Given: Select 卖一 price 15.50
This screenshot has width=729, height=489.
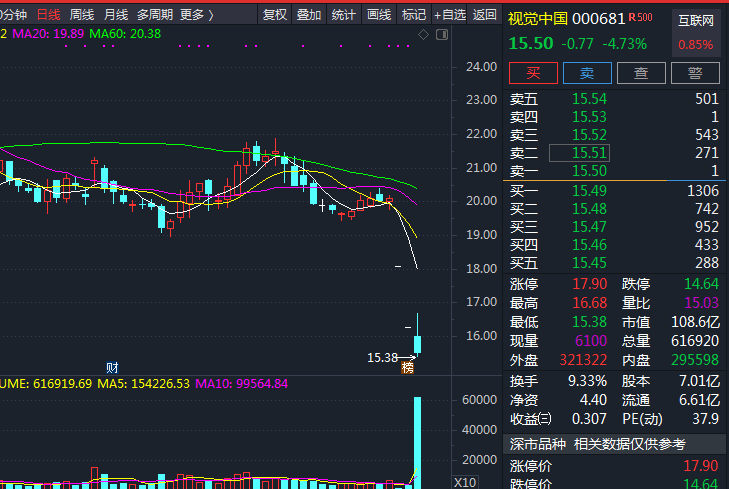Looking at the screenshot, I should pyautogui.click(x=589, y=171).
